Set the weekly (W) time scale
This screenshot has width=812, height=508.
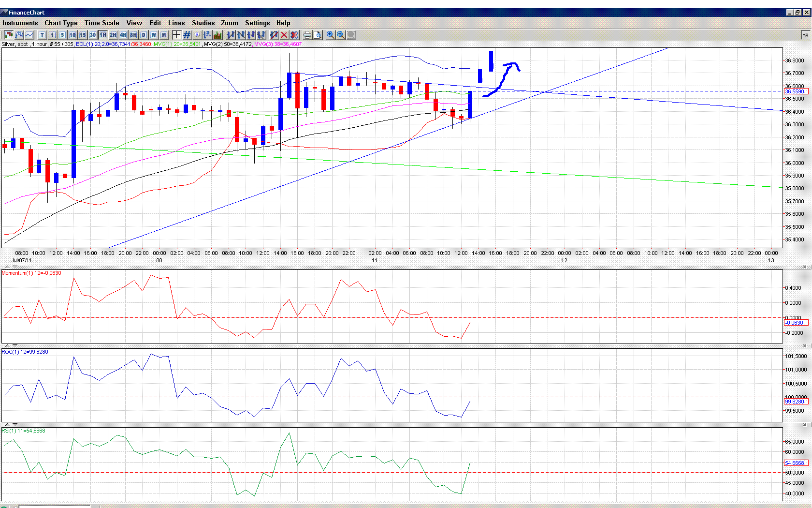click(x=154, y=35)
